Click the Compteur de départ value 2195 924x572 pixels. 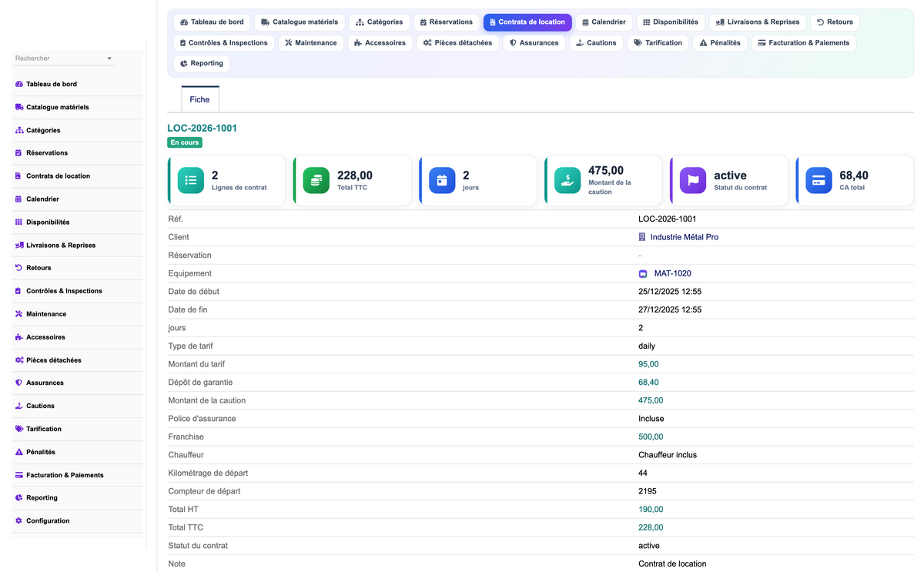point(648,491)
